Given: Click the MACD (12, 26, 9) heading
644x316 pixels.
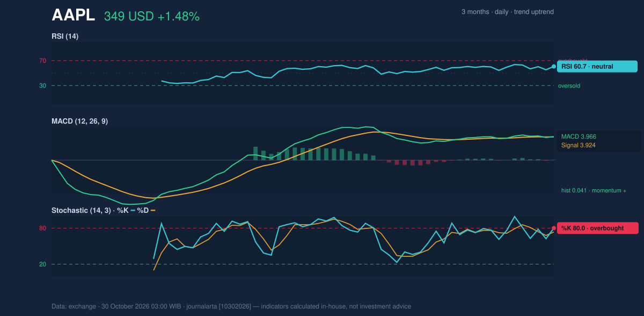Looking at the screenshot, I should point(79,121).
